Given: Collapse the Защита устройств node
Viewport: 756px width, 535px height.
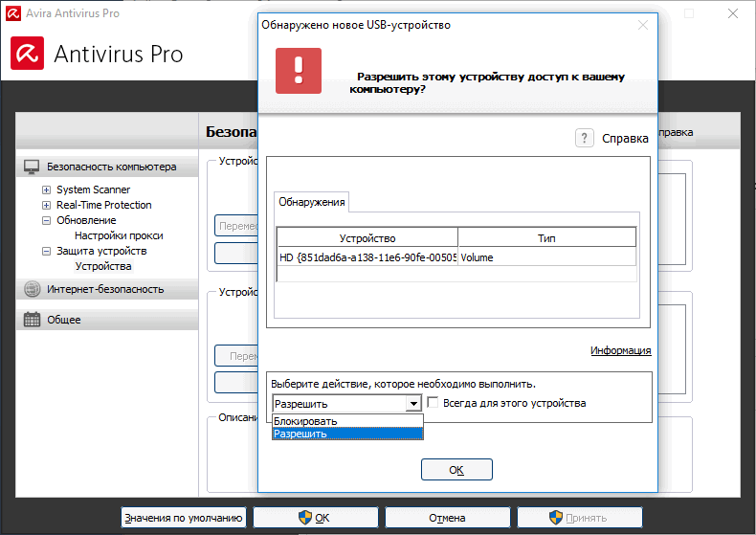Looking at the screenshot, I should 46,251.
